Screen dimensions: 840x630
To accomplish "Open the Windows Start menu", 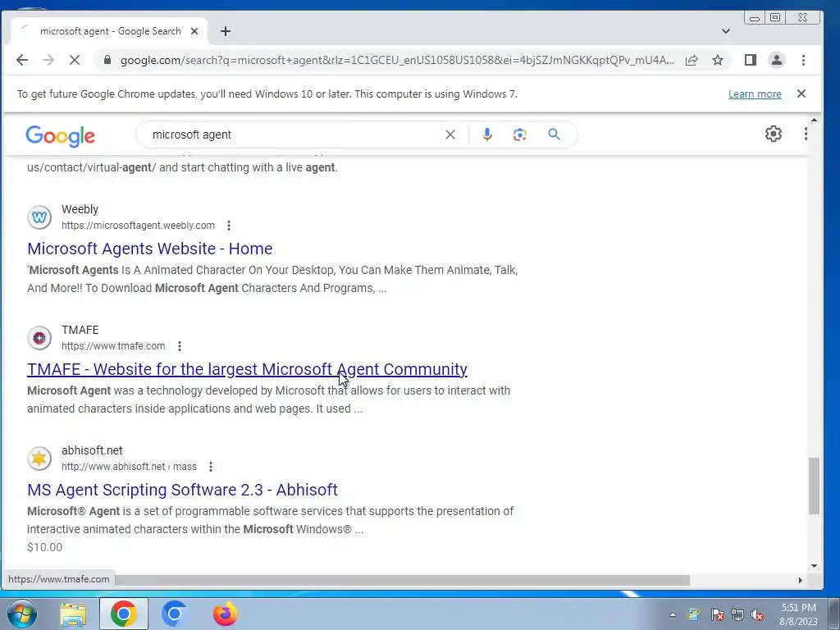I will 21,614.
